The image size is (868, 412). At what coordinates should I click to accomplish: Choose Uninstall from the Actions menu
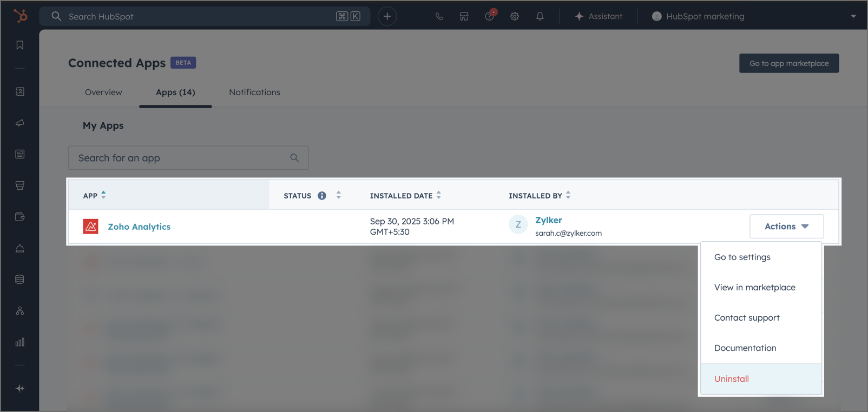761,379
